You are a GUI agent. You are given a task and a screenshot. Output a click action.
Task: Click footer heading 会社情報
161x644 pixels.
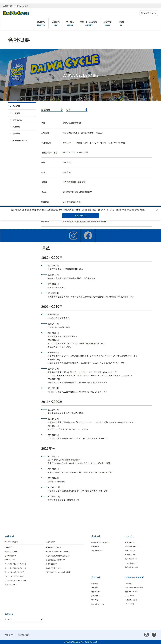tap(96, 577)
